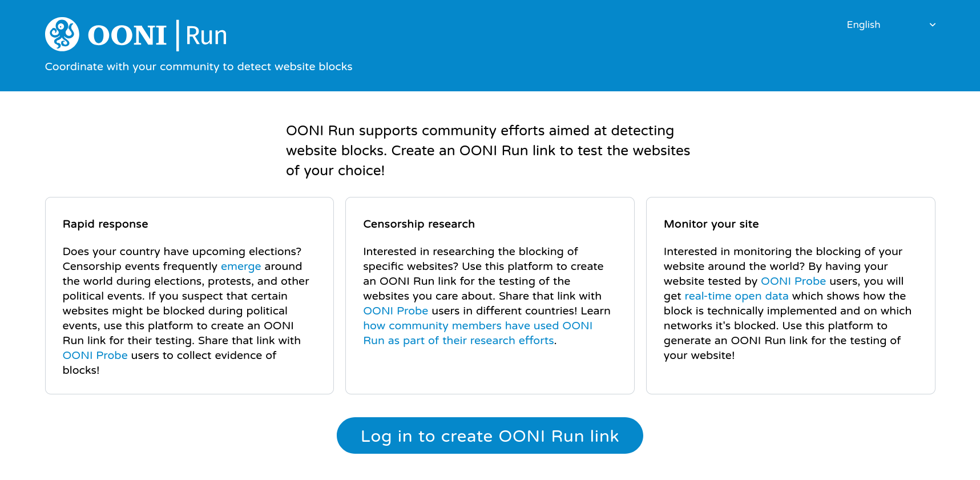Follow OONI Probe link in Rapid response card

[x=95, y=356]
